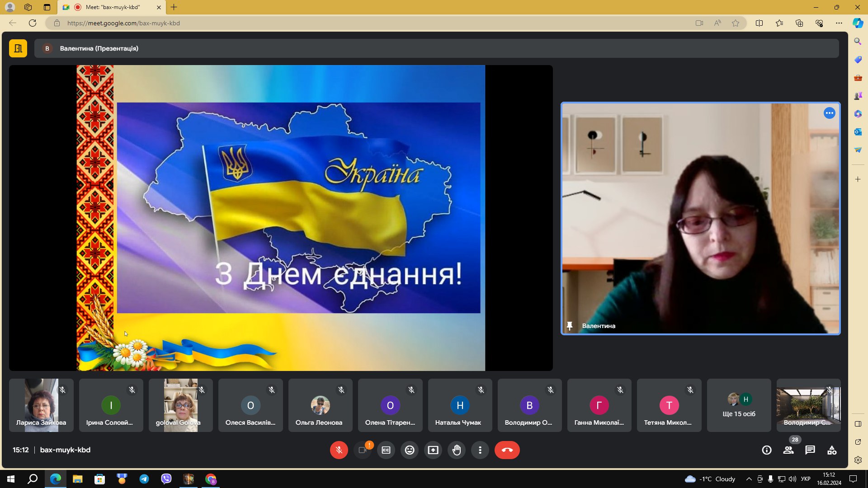Unmute the microphone in the Meet controls
Image resolution: width=868 pixels, height=488 pixels.
coord(339,450)
